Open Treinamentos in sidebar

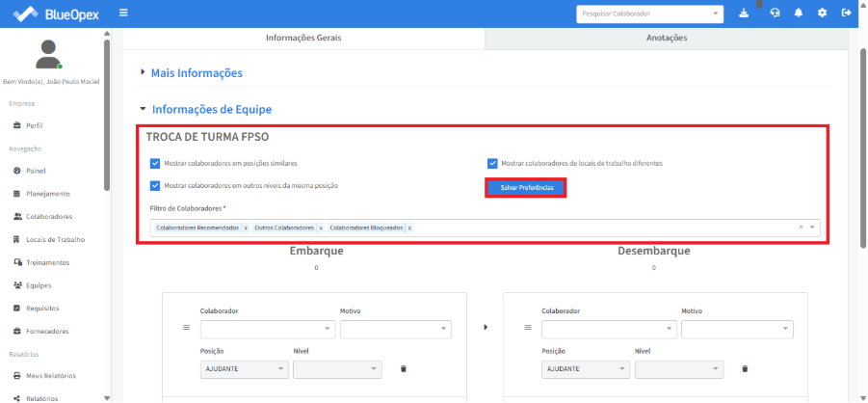[47, 263]
